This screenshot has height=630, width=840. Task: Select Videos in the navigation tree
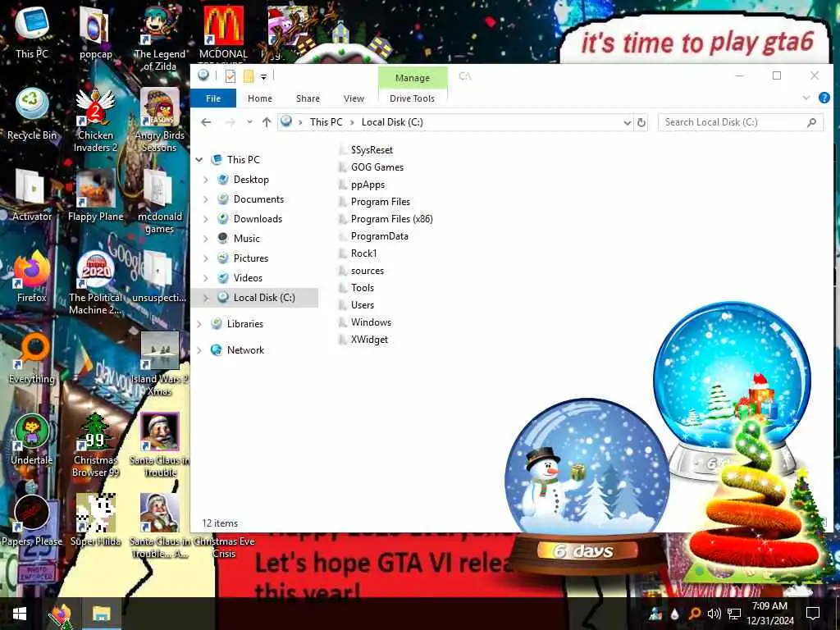[248, 278]
